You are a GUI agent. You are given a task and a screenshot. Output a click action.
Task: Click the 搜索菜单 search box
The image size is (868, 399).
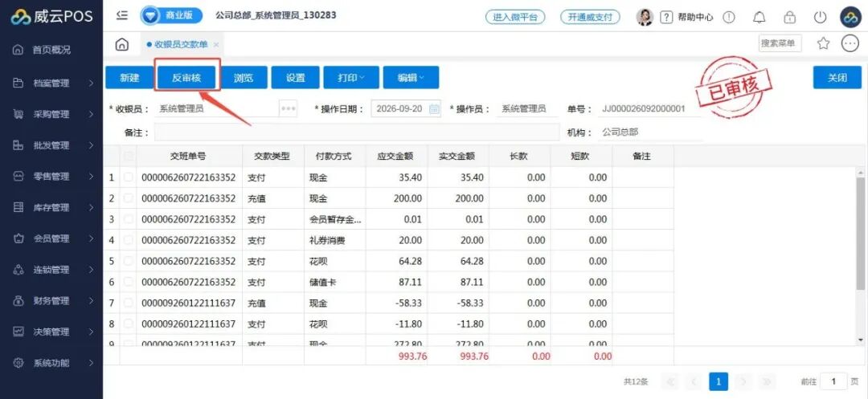coord(780,43)
